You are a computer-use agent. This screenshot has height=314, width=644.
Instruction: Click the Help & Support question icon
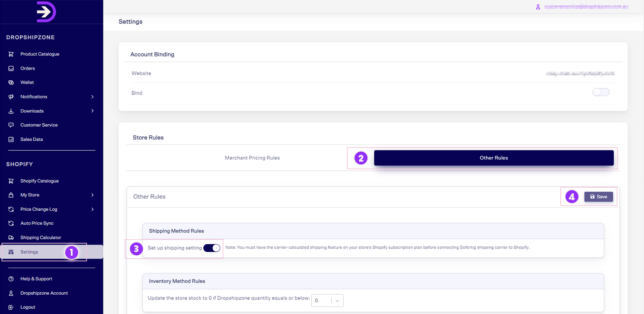11,279
